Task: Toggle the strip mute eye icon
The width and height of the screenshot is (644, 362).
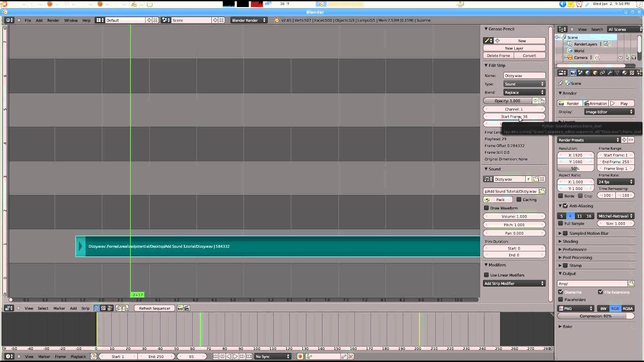Action: tap(536, 101)
